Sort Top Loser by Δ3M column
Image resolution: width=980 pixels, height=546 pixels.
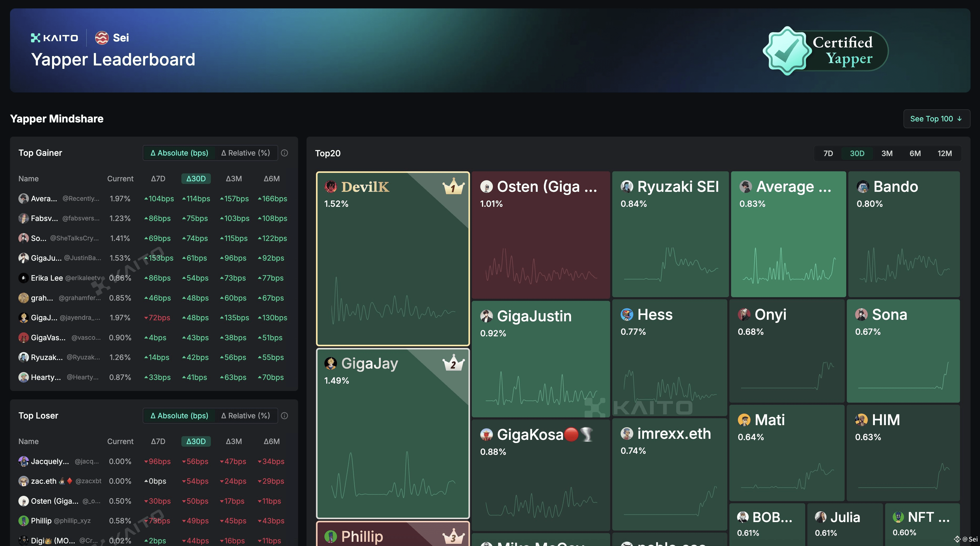pyautogui.click(x=234, y=441)
